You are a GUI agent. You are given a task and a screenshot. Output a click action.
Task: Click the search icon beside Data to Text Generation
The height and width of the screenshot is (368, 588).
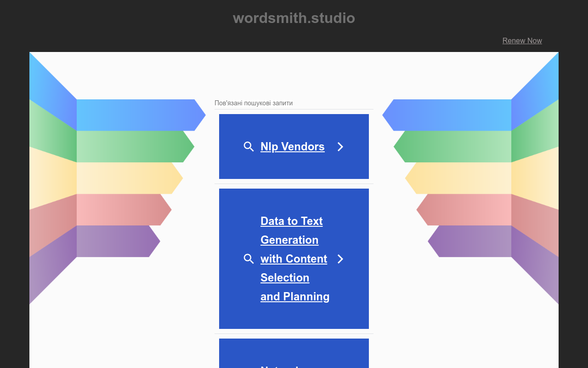tap(249, 259)
